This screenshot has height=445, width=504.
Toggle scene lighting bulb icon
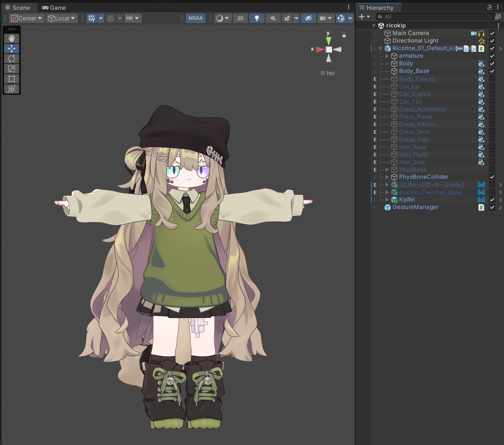pyautogui.click(x=257, y=18)
